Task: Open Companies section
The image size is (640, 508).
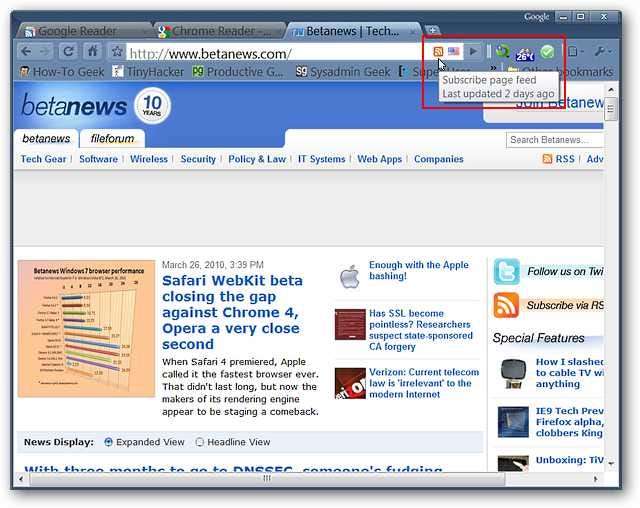Action: click(x=439, y=159)
